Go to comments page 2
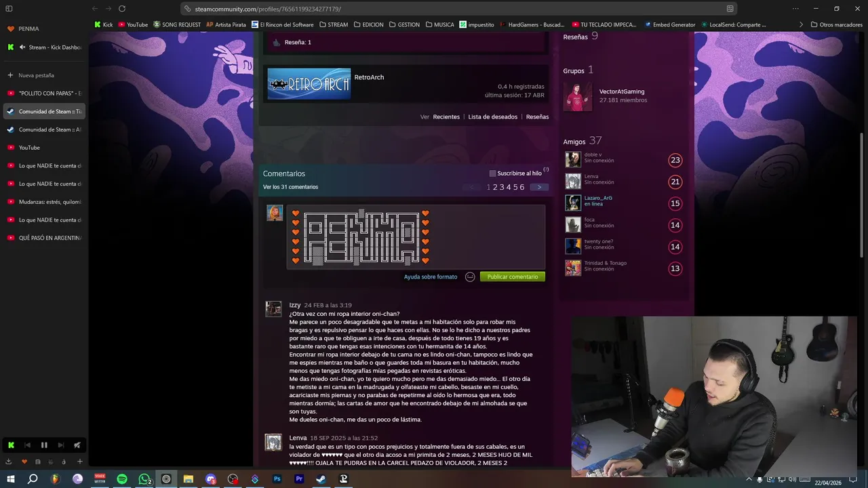This screenshot has width=868, height=488. coord(495,187)
